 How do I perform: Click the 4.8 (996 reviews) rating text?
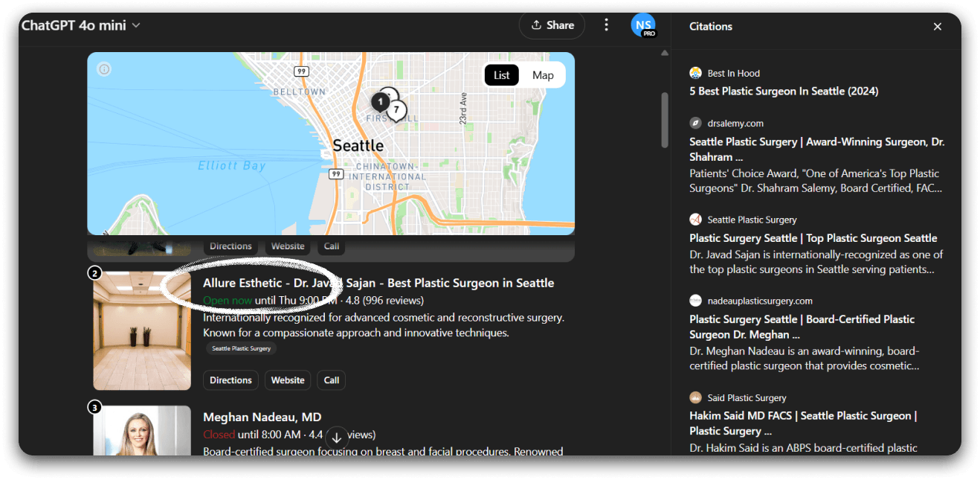click(384, 301)
